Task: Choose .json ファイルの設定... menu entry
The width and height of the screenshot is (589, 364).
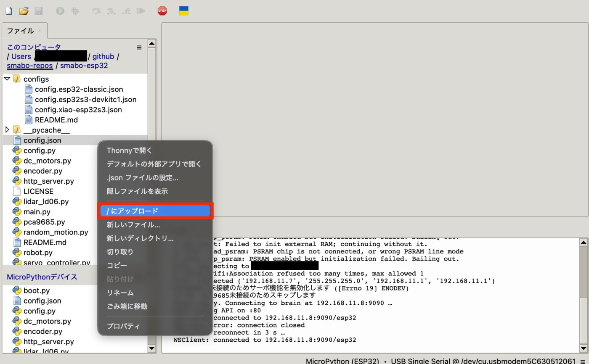Action: 155,177
